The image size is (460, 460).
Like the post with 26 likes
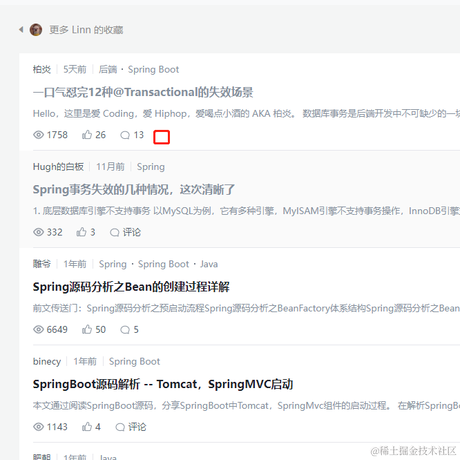click(87, 135)
